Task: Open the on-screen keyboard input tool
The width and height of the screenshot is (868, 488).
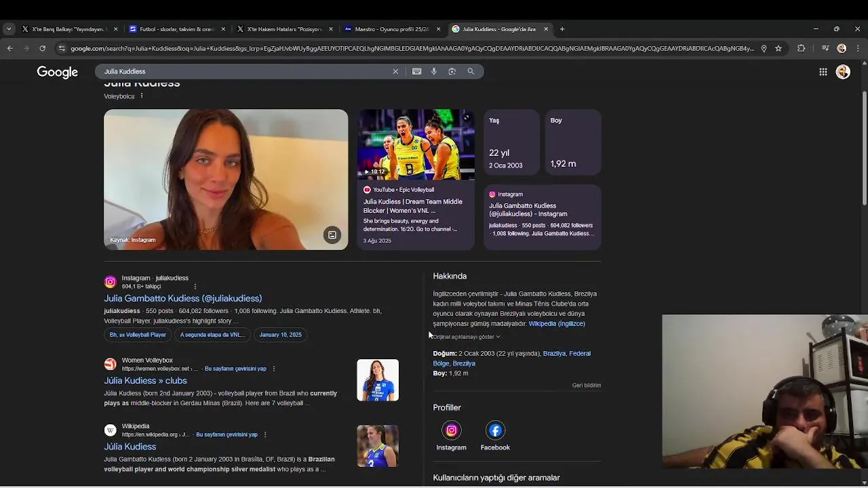Action: tap(416, 71)
